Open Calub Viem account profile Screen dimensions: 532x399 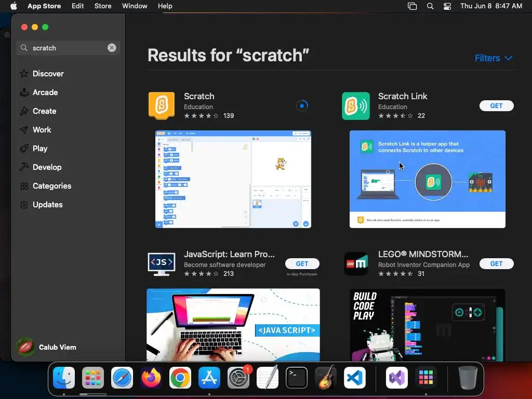(47, 347)
